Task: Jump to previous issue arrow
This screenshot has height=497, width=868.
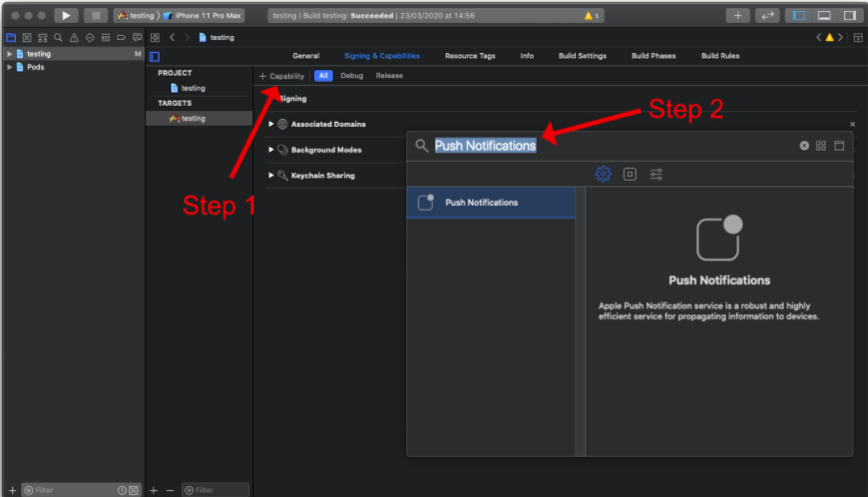Action: pyautogui.click(x=819, y=38)
